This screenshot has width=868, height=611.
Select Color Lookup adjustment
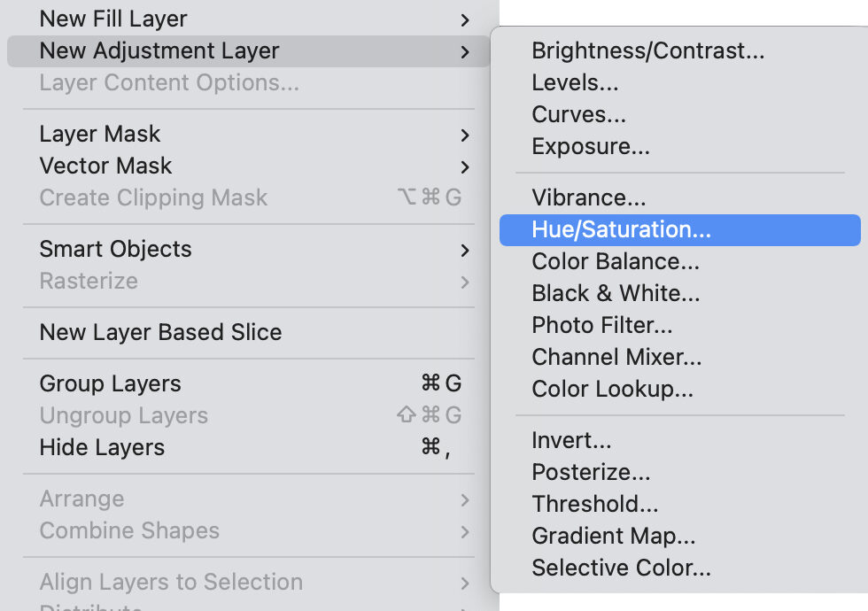click(x=612, y=390)
